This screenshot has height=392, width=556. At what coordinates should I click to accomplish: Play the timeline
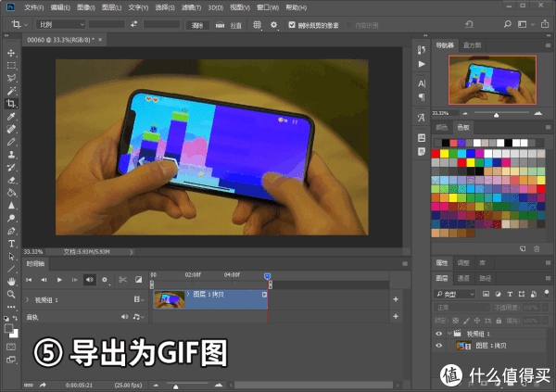(x=59, y=280)
